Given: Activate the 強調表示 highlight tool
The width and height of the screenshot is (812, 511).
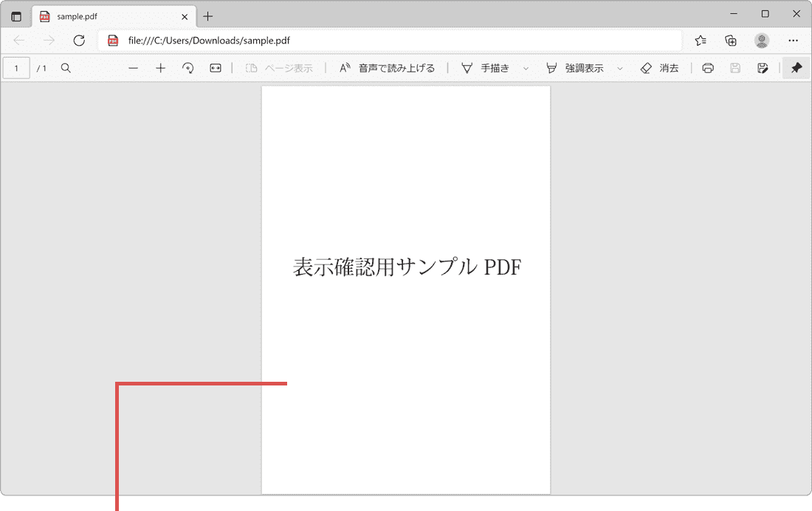Looking at the screenshot, I should [583, 68].
